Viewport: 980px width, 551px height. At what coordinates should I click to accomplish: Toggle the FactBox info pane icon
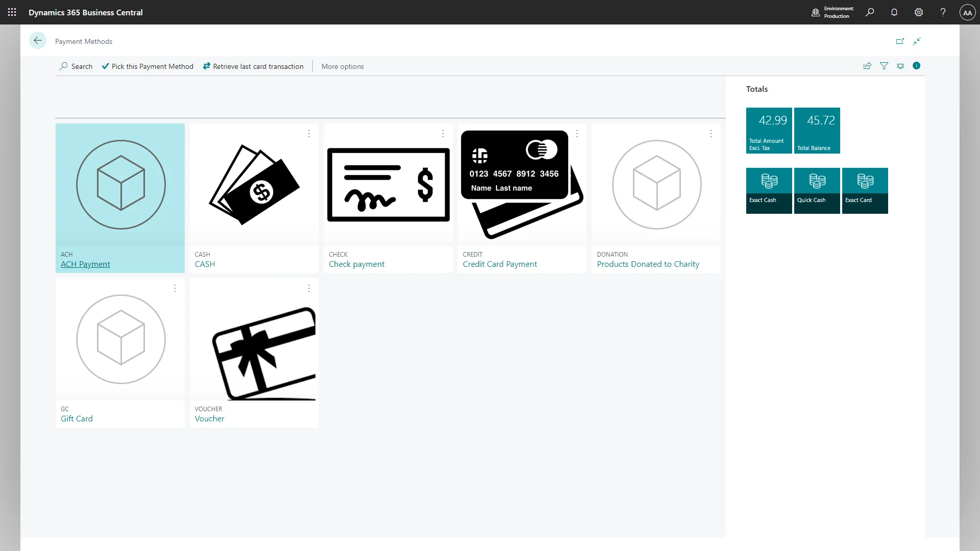[917, 66]
